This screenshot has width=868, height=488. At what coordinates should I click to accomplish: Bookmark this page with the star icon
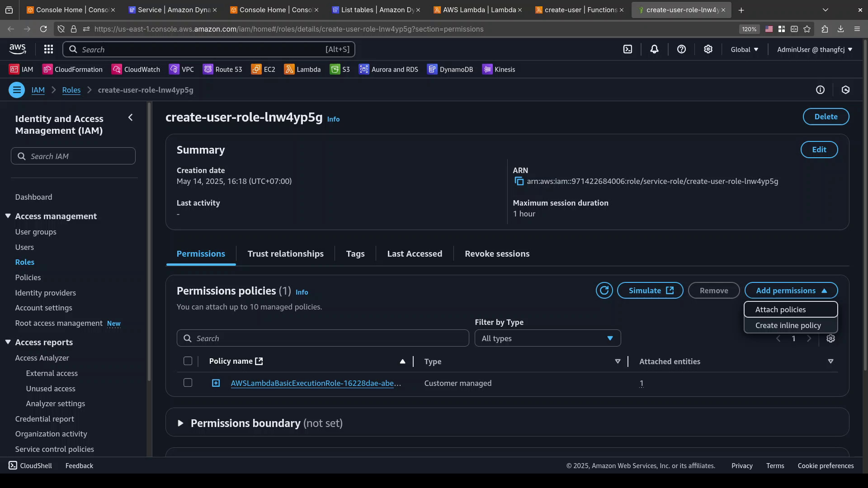point(807,29)
